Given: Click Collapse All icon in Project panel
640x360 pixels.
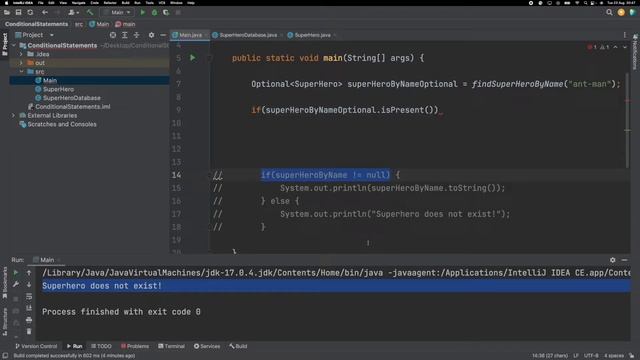Looking at the screenshot, I should coord(137,35).
